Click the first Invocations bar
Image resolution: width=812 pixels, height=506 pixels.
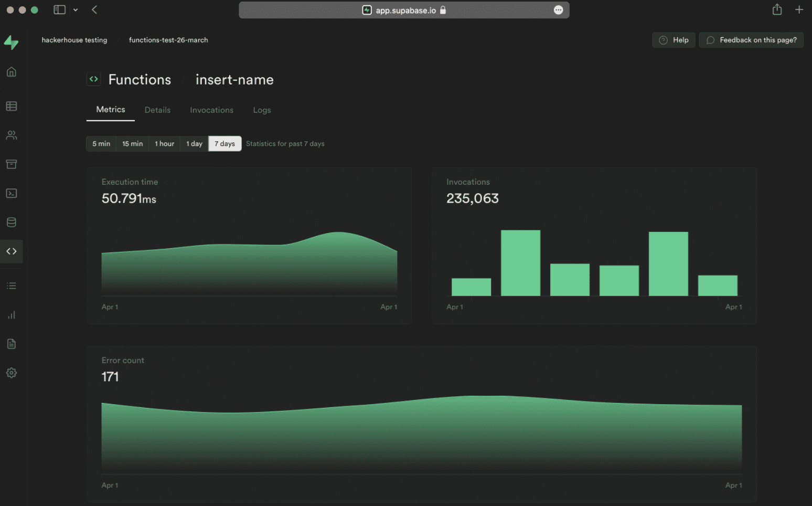(x=471, y=287)
